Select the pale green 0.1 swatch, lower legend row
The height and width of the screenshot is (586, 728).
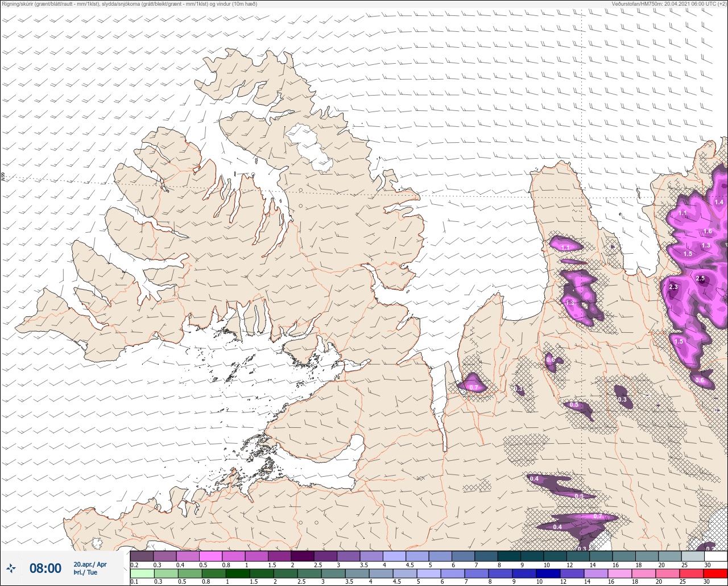[x=142, y=573]
